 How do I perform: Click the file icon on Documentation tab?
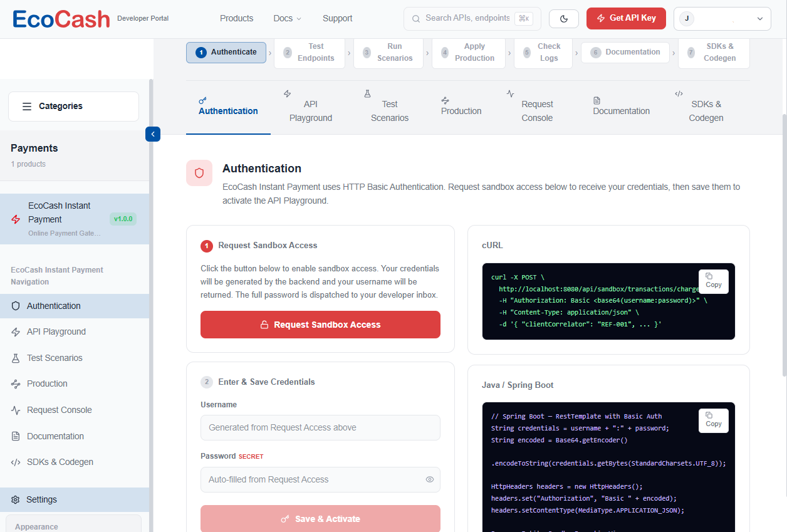(x=597, y=100)
